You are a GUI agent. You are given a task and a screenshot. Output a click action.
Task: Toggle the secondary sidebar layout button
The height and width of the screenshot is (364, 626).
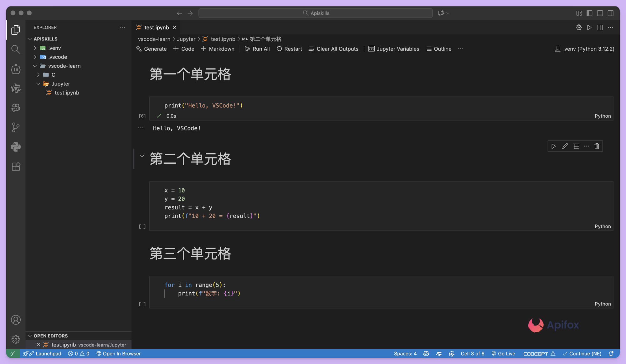point(610,13)
